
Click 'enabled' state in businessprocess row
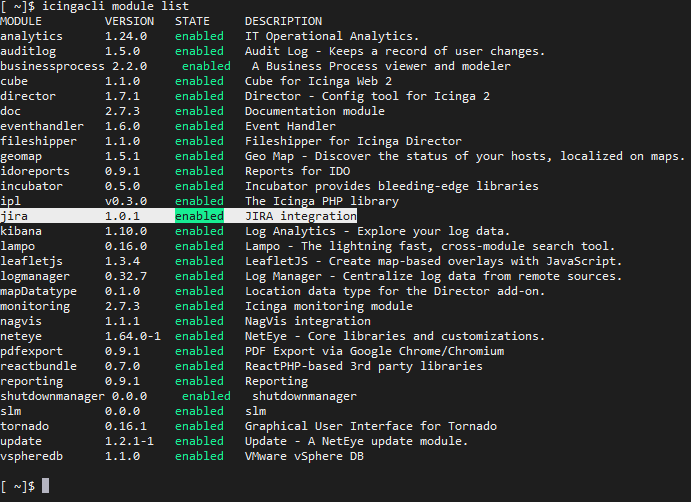click(206, 66)
